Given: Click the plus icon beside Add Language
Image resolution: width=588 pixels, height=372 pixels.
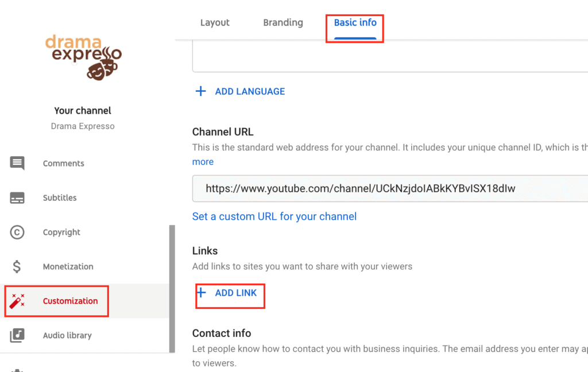Looking at the screenshot, I should (200, 91).
